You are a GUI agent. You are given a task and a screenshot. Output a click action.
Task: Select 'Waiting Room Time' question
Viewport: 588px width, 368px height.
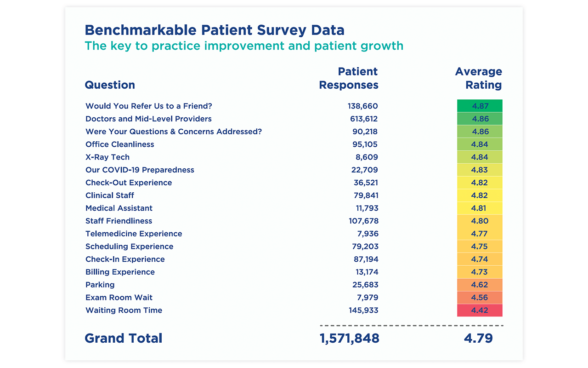tap(124, 310)
